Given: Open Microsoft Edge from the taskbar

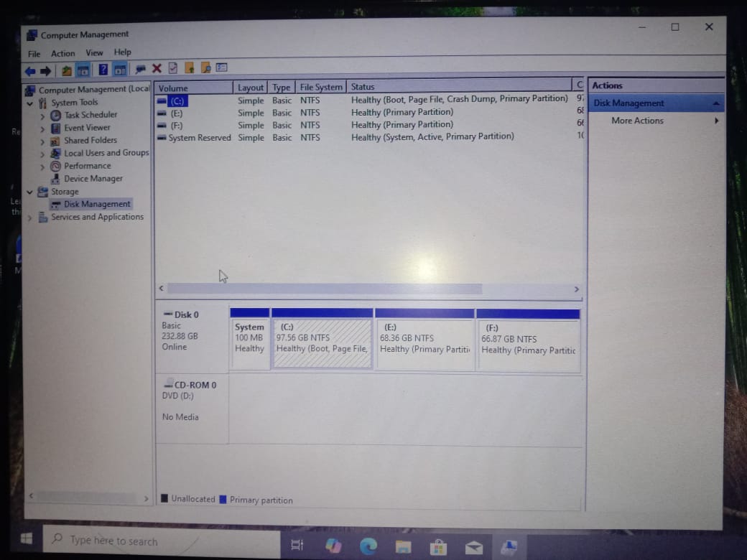Looking at the screenshot, I should coord(368,546).
